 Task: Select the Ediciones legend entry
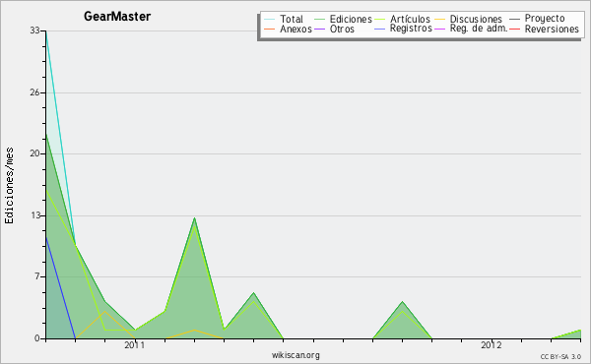coord(351,19)
